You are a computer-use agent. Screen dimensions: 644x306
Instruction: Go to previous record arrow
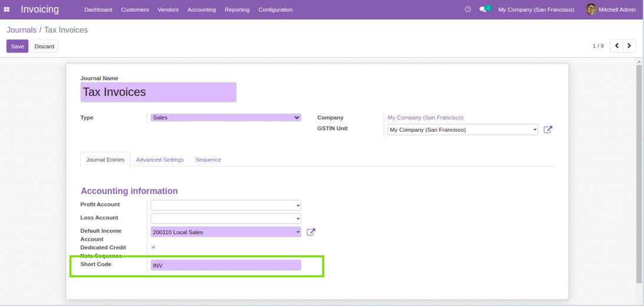[x=616, y=46]
